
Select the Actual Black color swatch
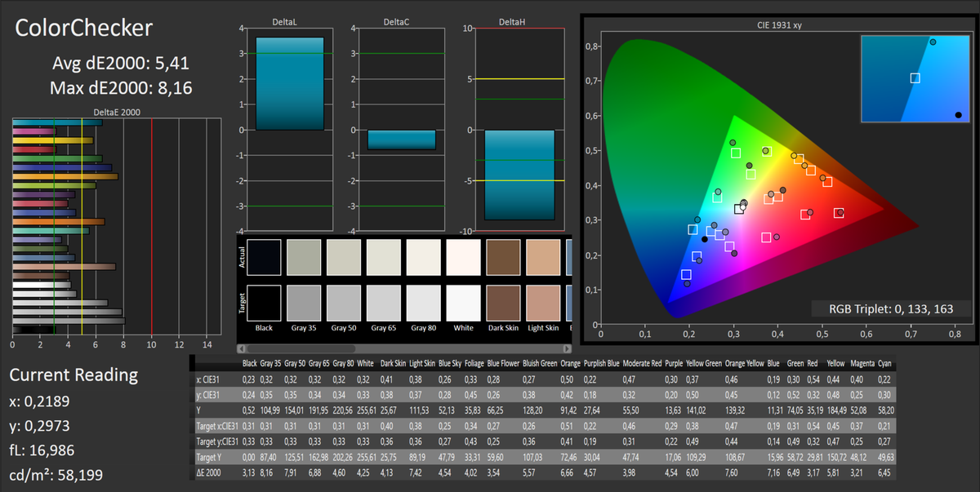tap(264, 257)
